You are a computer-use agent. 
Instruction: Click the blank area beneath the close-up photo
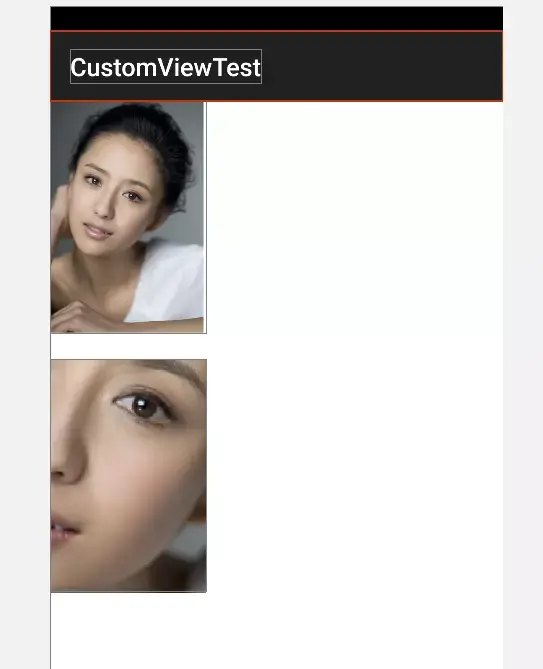pos(276,631)
